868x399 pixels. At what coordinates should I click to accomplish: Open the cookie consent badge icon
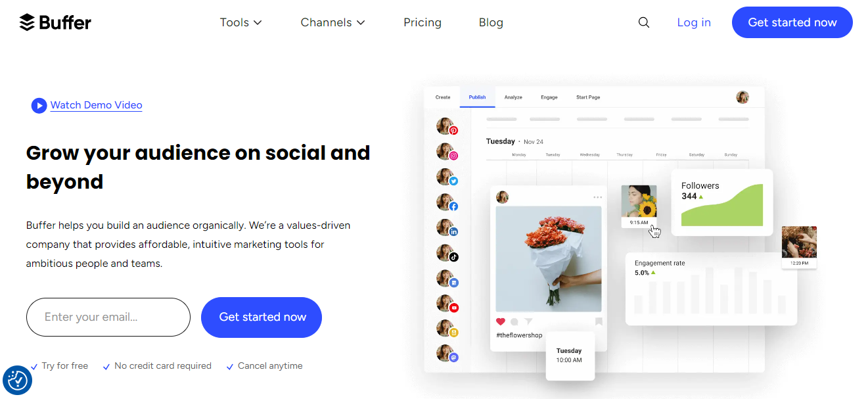pos(17,380)
